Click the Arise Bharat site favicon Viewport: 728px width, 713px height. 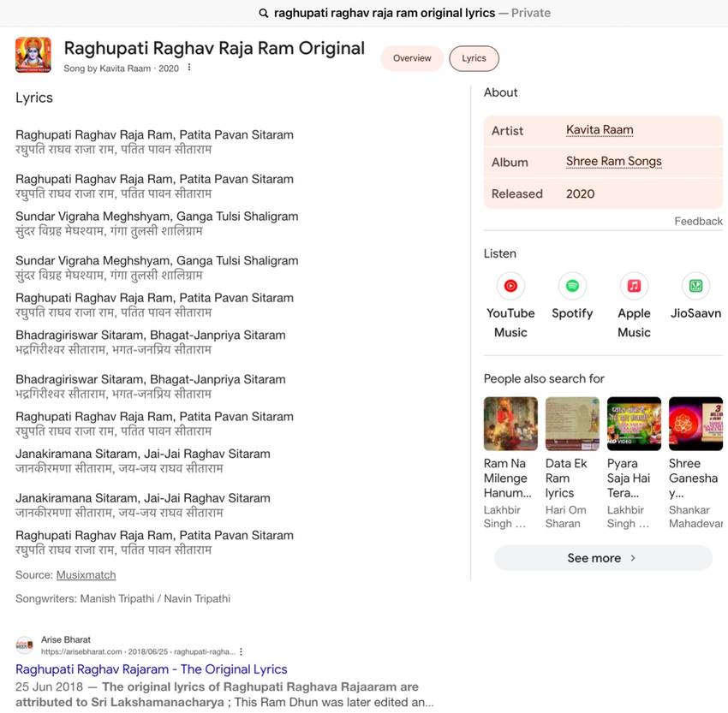pos(24,645)
